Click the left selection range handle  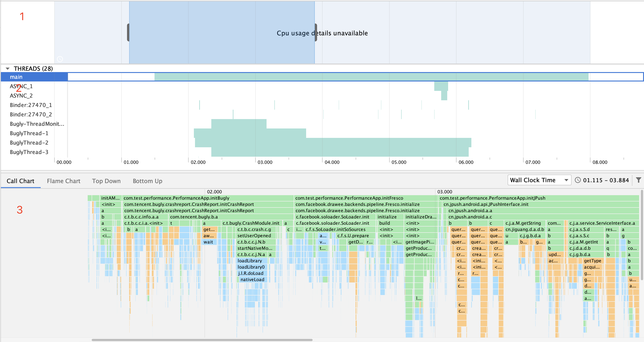128,32
